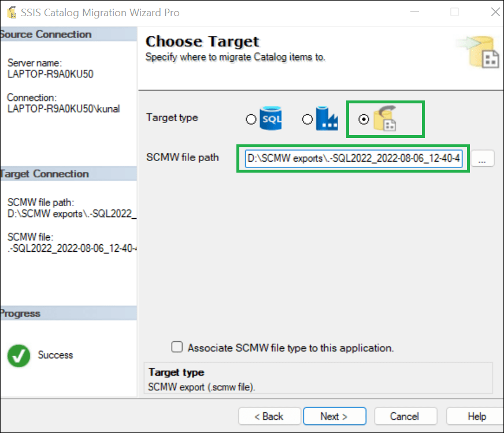The width and height of the screenshot is (504, 433).
Task: Click the sidebar SCMW file name value
Action: click(72, 248)
